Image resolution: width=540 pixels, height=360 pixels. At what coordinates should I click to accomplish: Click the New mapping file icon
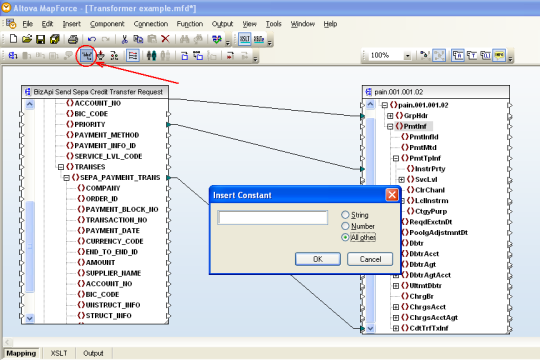[13, 39]
